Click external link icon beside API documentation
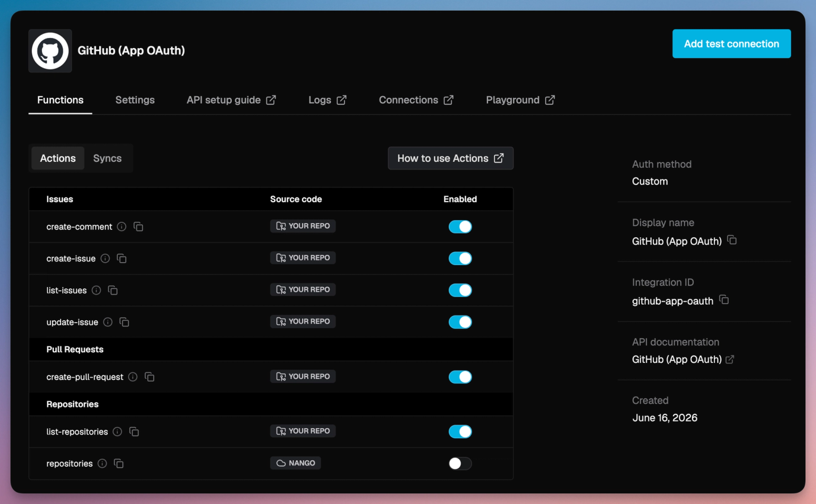The image size is (816, 504). [x=730, y=360]
